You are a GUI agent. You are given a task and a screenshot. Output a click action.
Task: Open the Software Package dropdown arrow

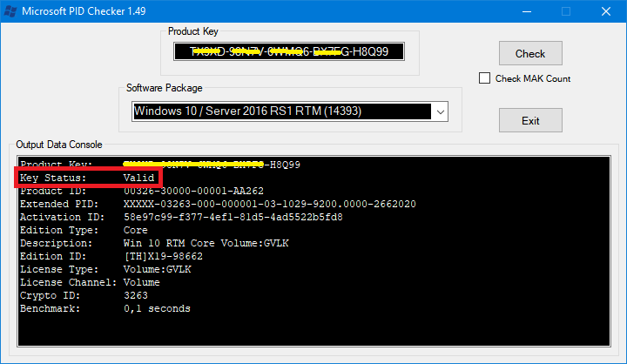click(x=441, y=111)
